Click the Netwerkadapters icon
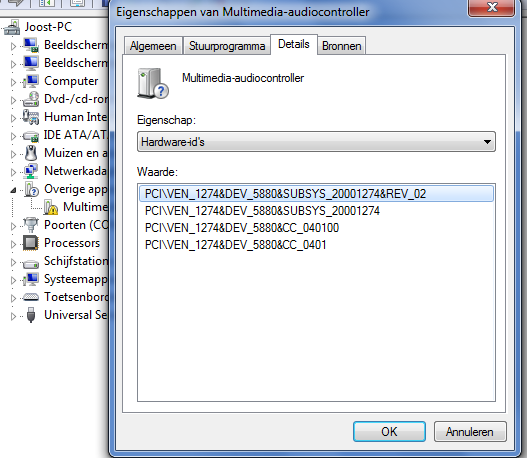The height and width of the screenshot is (458, 527). coord(31,171)
